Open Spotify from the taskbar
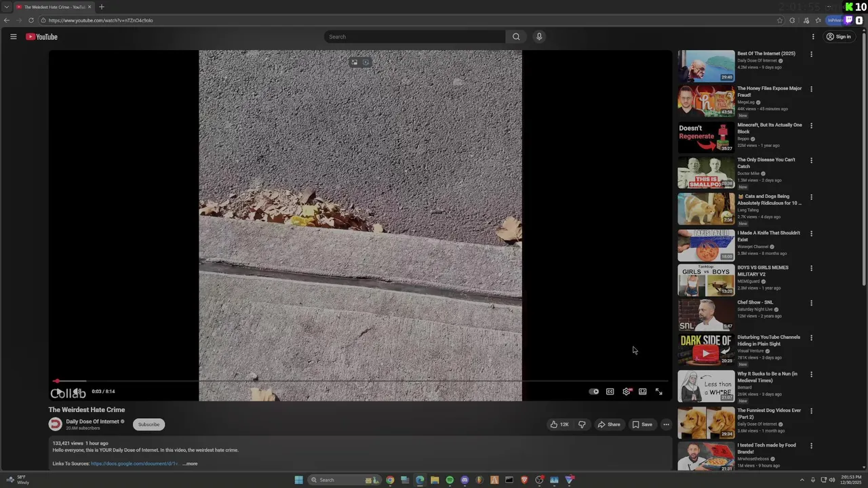 450,480
